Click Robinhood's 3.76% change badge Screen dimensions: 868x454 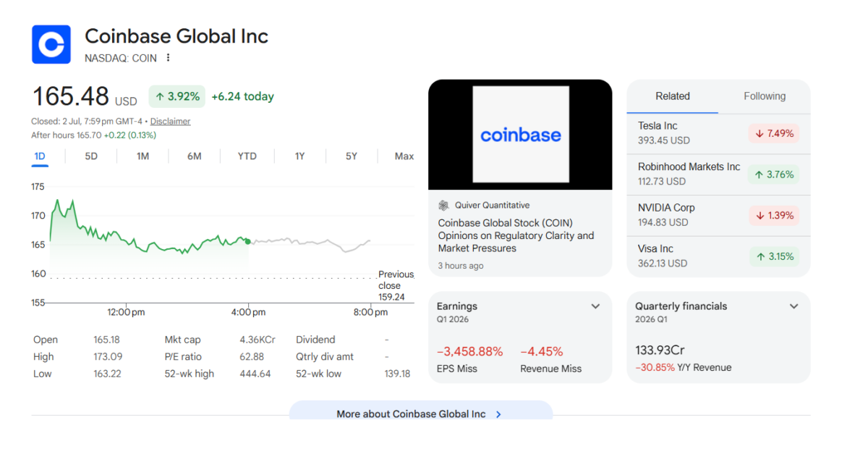[x=774, y=175]
